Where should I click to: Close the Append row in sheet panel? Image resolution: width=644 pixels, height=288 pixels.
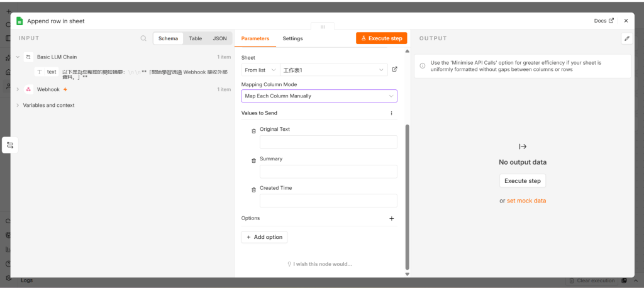626,21
